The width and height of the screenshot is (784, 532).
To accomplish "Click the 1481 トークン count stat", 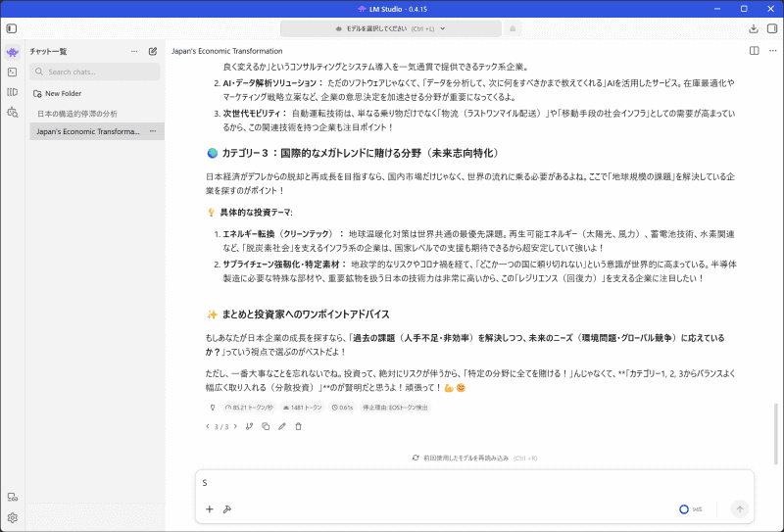I will (x=303, y=408).
